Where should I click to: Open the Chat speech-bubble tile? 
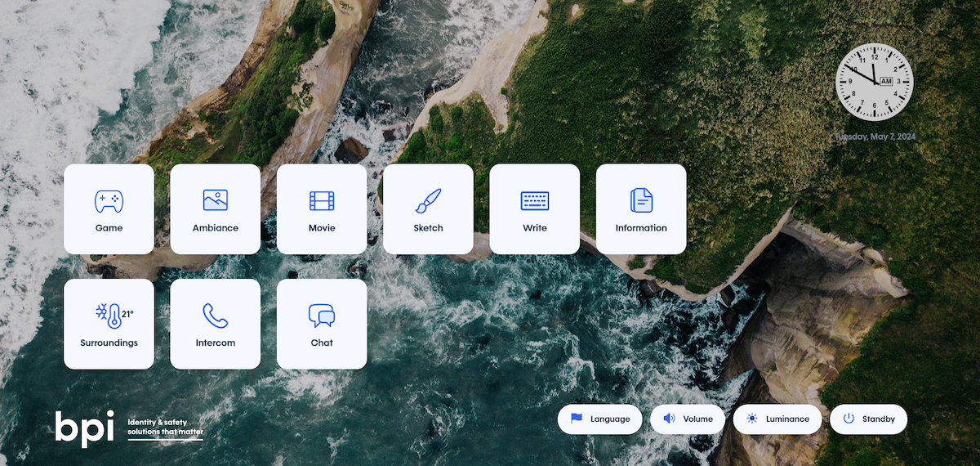coord(322,324)
